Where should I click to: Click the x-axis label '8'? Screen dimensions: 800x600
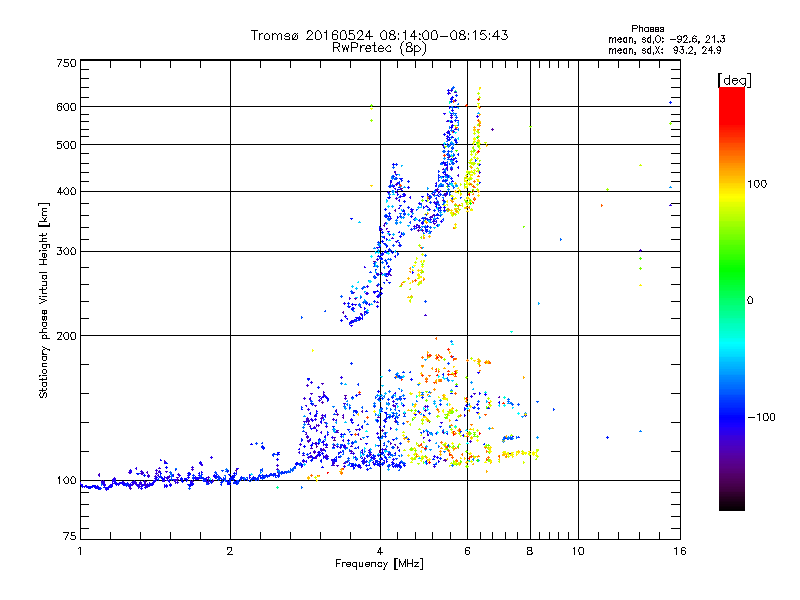(x=530, y=551)
